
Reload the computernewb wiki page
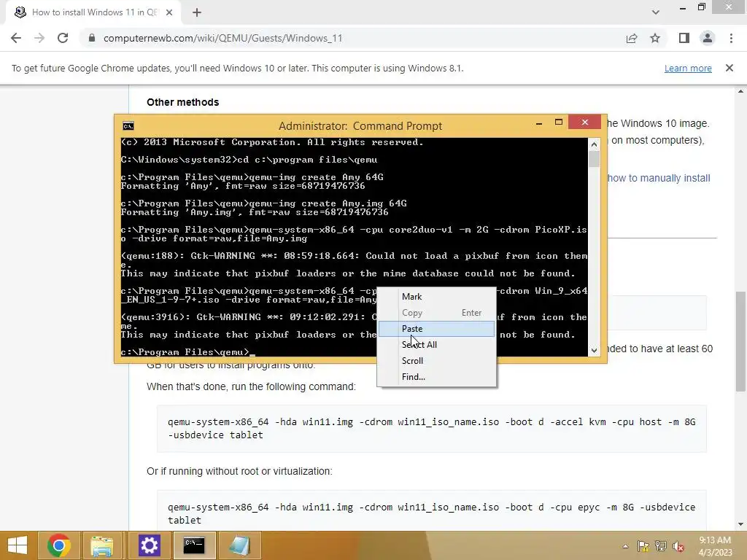[63, 38]
